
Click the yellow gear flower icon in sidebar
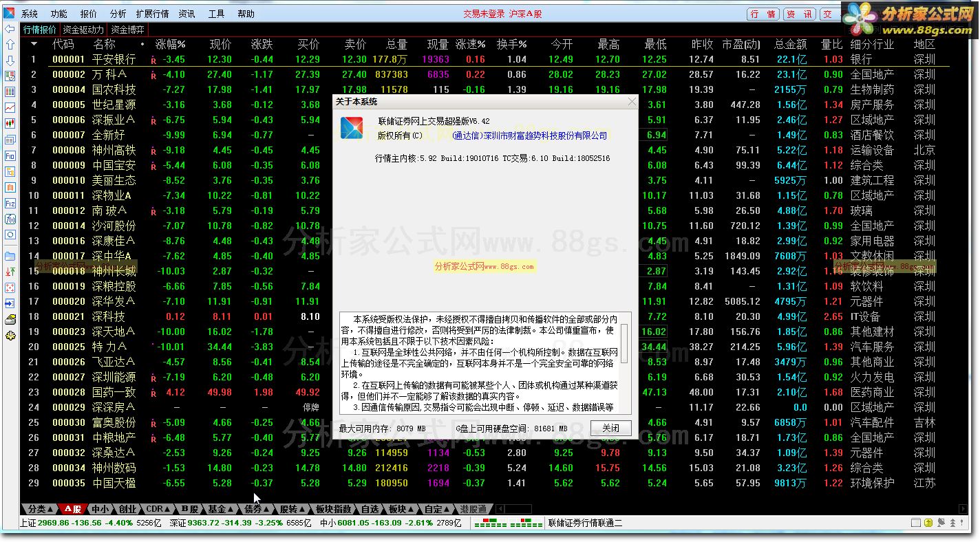coord(10,336)
